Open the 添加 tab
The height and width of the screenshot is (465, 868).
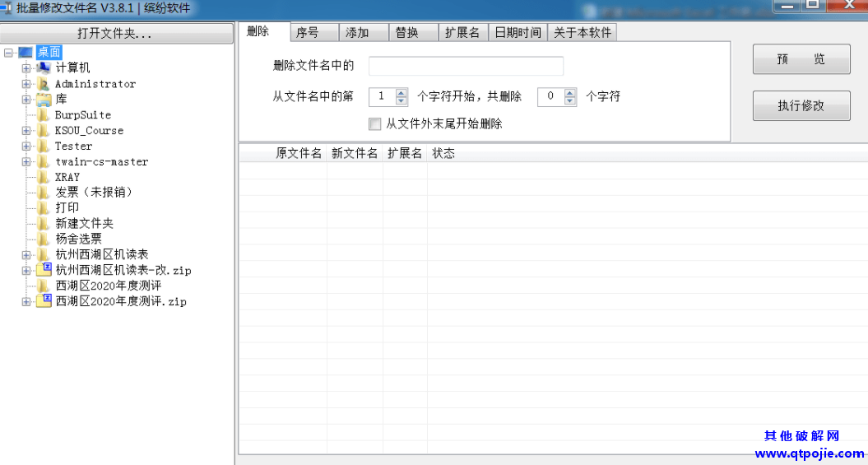[x=364, y=33]
